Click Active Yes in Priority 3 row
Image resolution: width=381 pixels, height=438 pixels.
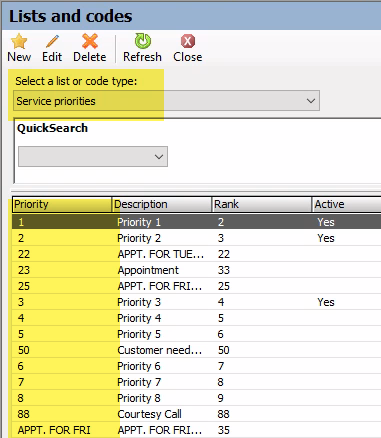(326, 302)
